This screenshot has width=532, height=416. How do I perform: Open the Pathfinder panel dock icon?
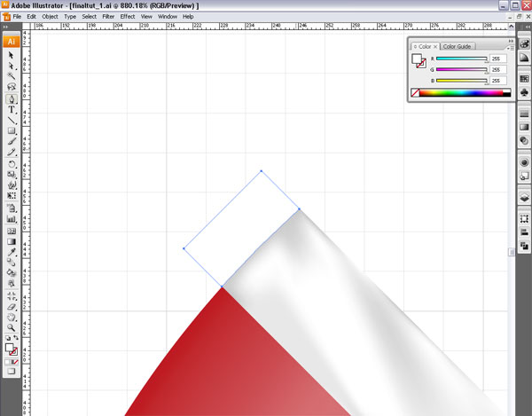pos(524,246)
